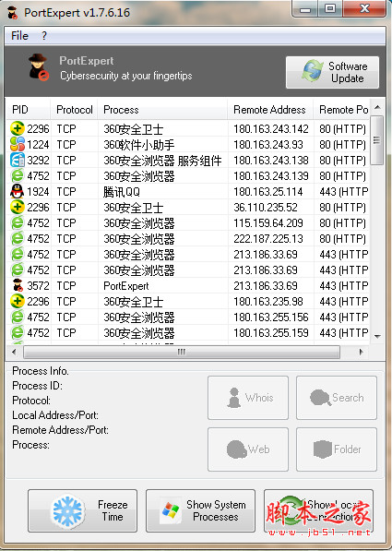The image size is (392, 551).
Task: Click the QQ penguin icon for PID 1924
Action: coord(18,192)
